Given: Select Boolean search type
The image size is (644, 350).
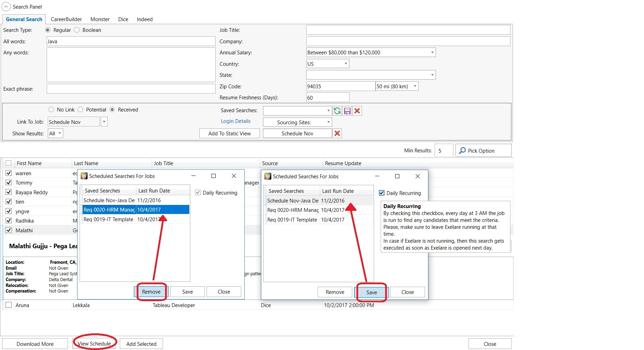Looking at the screenshot, I should pyautogui.click(x=77, y=30).
